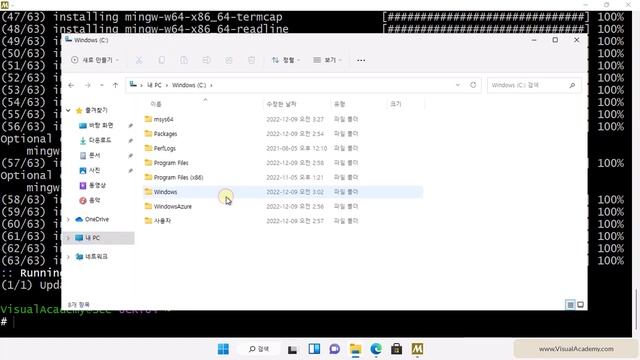The image size is (640, 360).
Task: Click the MSYS2 terminal vertical scrollbar
Action: tap(636, 309)
